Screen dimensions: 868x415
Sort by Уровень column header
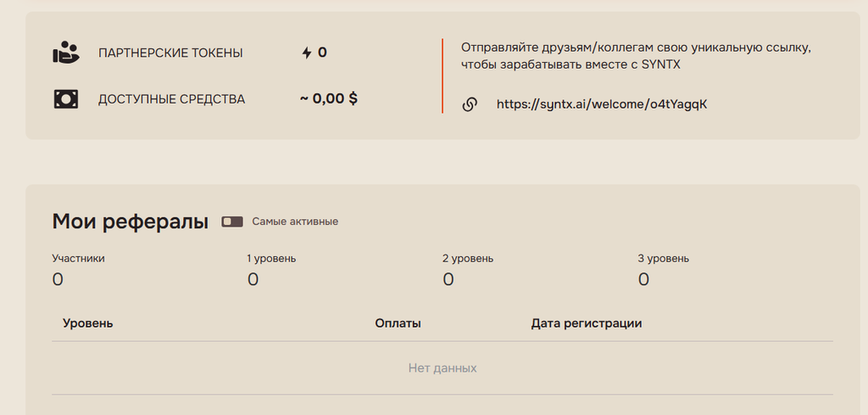(88, 323)
